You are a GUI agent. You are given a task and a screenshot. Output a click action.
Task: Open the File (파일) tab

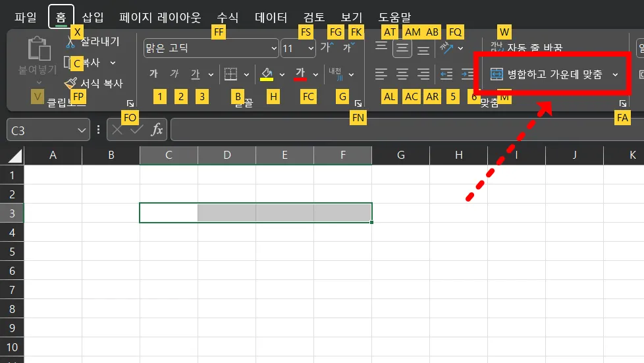(26, 17)
